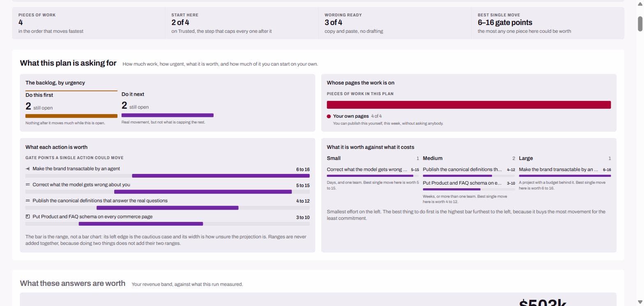Click the scrollbar down arrow
Screen dimensions: 644x306
pos(639,302)
